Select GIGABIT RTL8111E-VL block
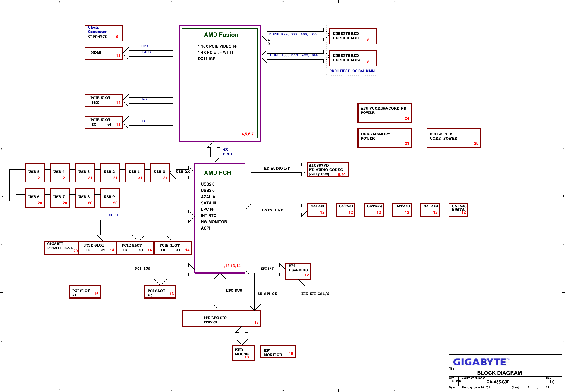The height and width of the screenshot is (392, 566). pos(61,248)
